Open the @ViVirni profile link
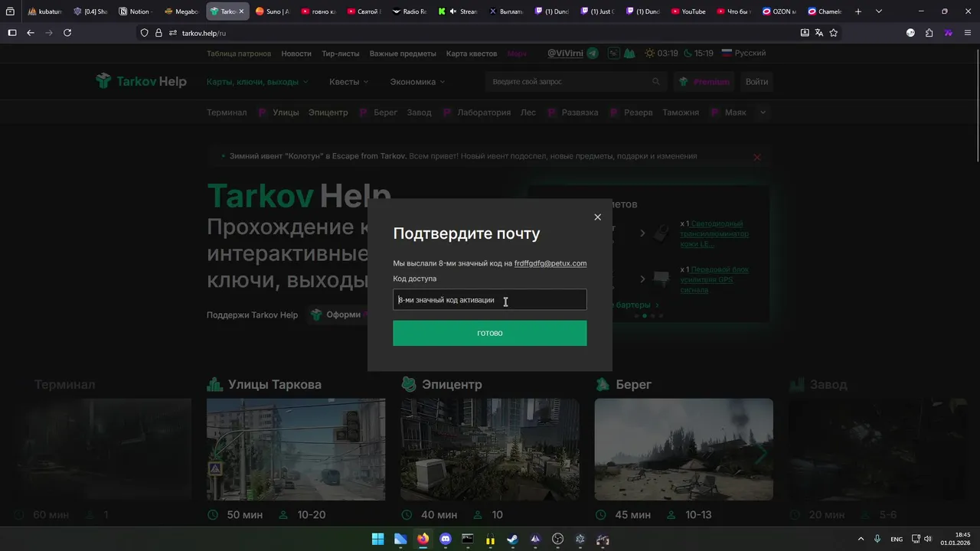 tap(565, 54)
